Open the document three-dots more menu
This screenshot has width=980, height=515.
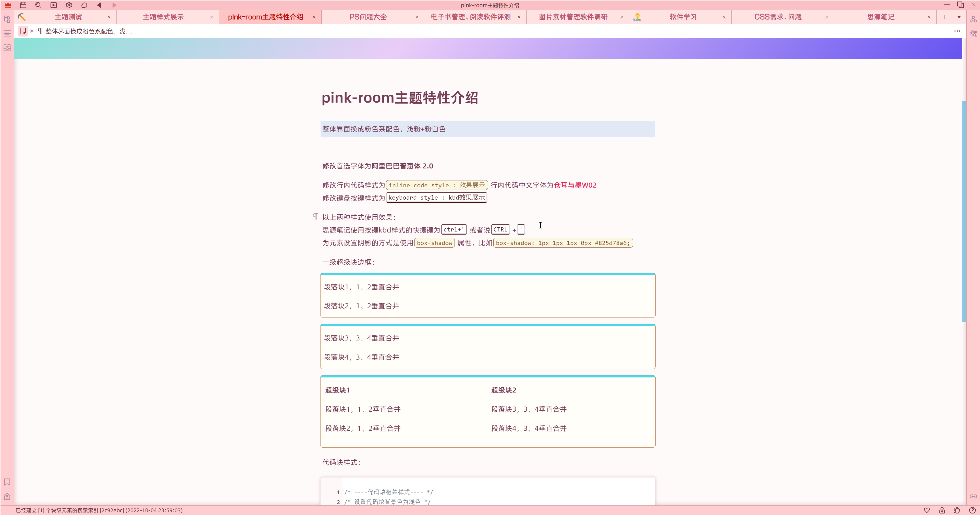(957, 31)
